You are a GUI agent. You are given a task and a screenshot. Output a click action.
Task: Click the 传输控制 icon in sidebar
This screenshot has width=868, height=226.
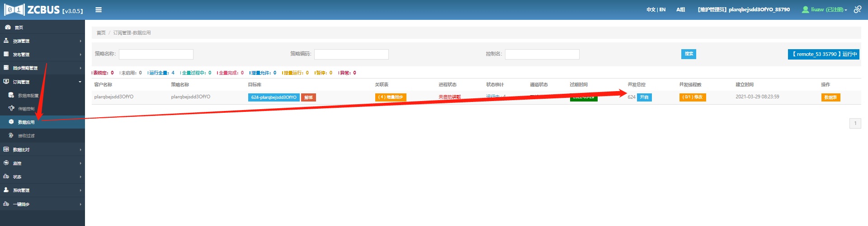(11, 108)
